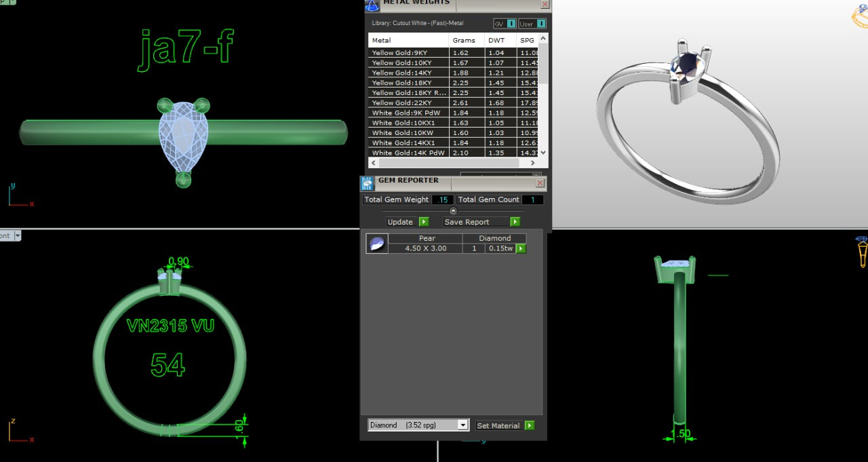The height and width of the screenshot is (462, 868).
Task: Click the Gem Reporter panel icon
Action: point(367,182)
